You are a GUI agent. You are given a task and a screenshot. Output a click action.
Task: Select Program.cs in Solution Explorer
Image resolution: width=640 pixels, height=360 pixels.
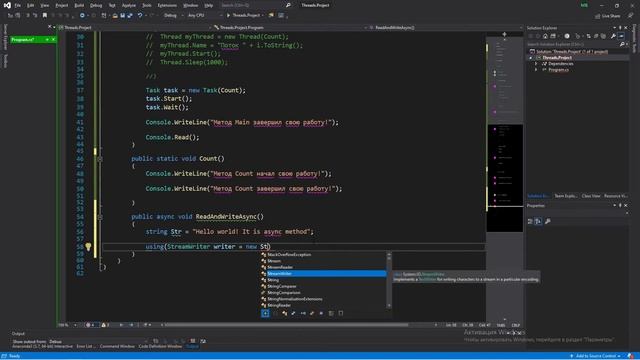[x=558, y=70]
